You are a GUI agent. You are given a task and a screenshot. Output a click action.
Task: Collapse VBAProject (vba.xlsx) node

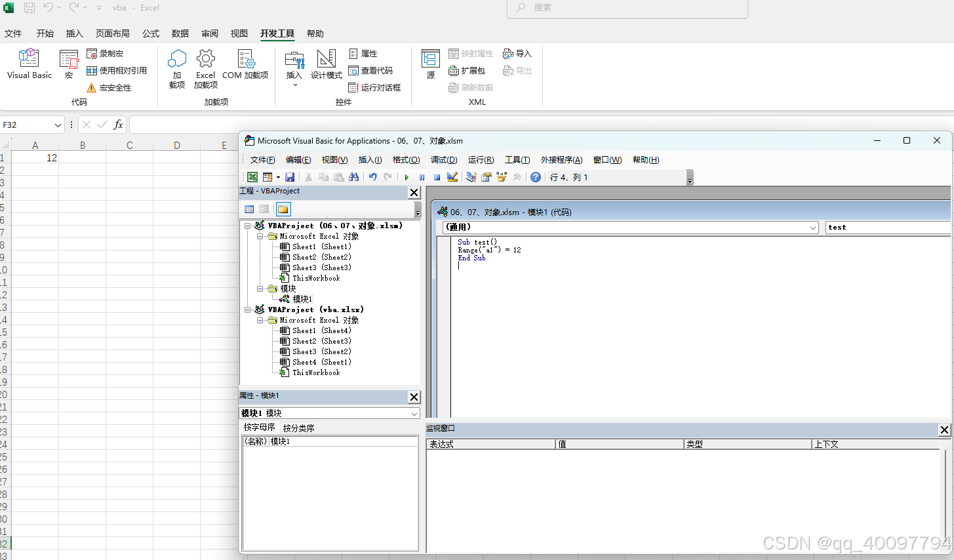click(x=248, y=310)
